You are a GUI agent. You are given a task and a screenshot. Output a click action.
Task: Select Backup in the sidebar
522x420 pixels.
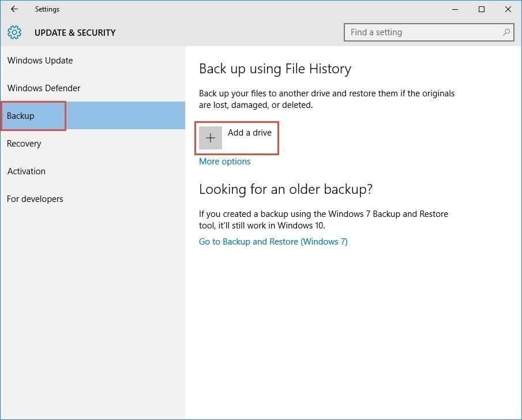[21, 116]
